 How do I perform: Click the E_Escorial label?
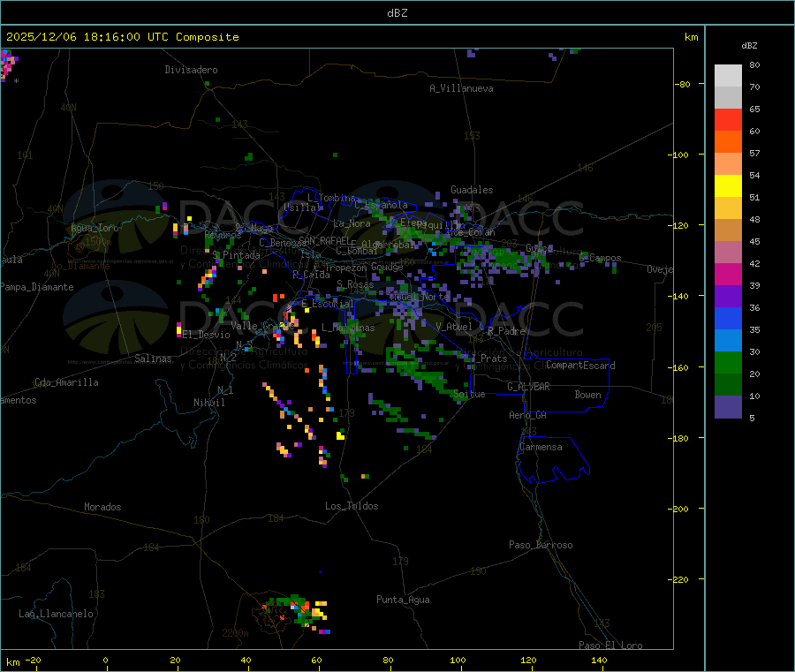point(328,304)
